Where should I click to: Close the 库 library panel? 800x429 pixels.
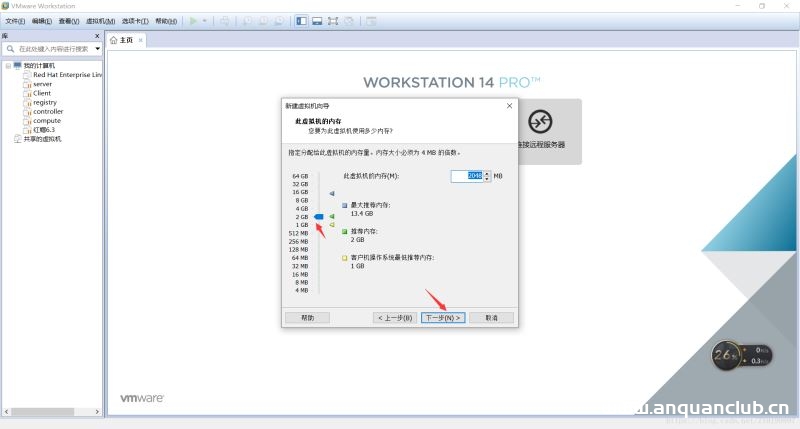click(97, 36)
